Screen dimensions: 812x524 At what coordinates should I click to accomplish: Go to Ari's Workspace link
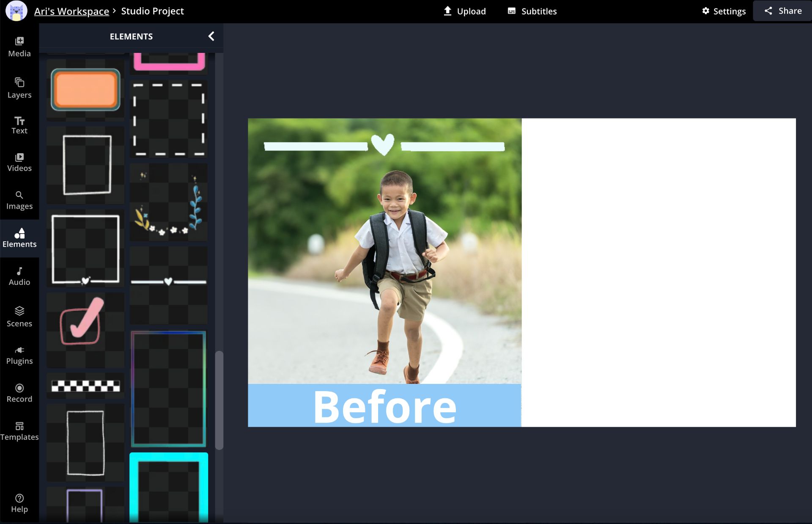pyautogui.click(x=71, y=11)
